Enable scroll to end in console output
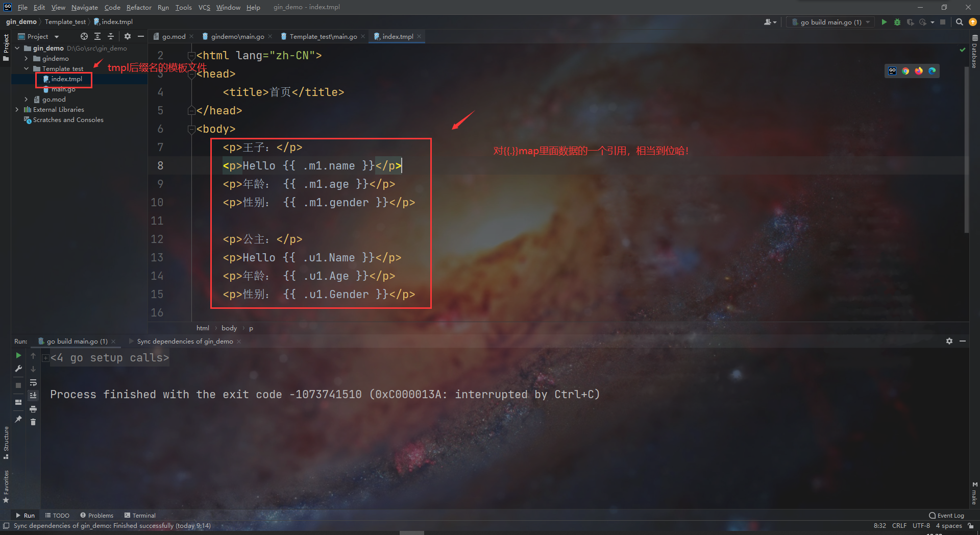Image resolution: width=980 pixels, height=535 pixels. 34,396
